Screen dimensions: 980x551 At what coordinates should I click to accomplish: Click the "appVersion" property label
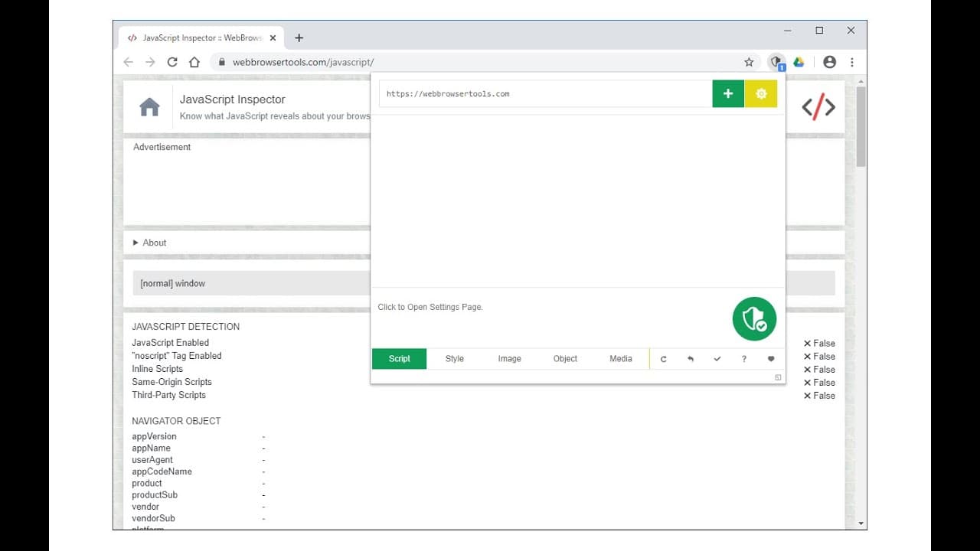[x=154, y=437]
